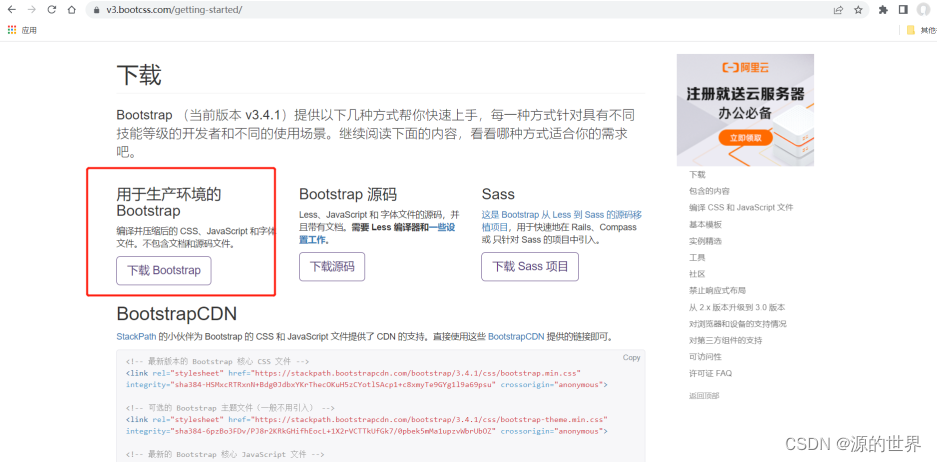Image resolution: width=937 pixels, height=462 pixels.
Task: Share this page from the address bar
Action: (x=838, y=10)
